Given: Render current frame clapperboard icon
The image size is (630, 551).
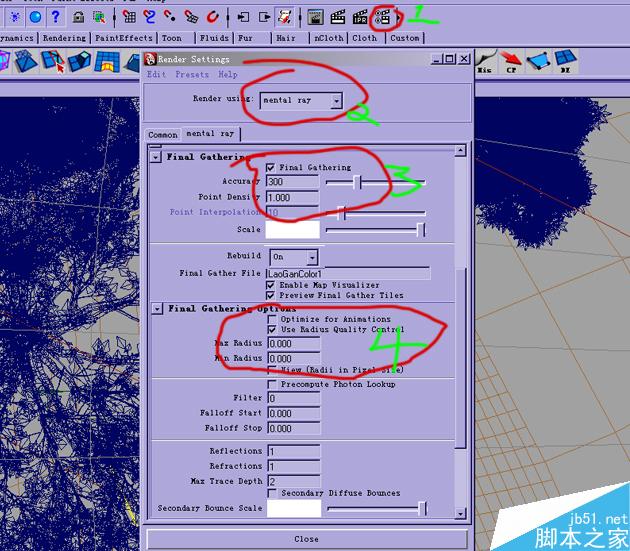Looking at the screenshot, I should click(x=338, y=17).
